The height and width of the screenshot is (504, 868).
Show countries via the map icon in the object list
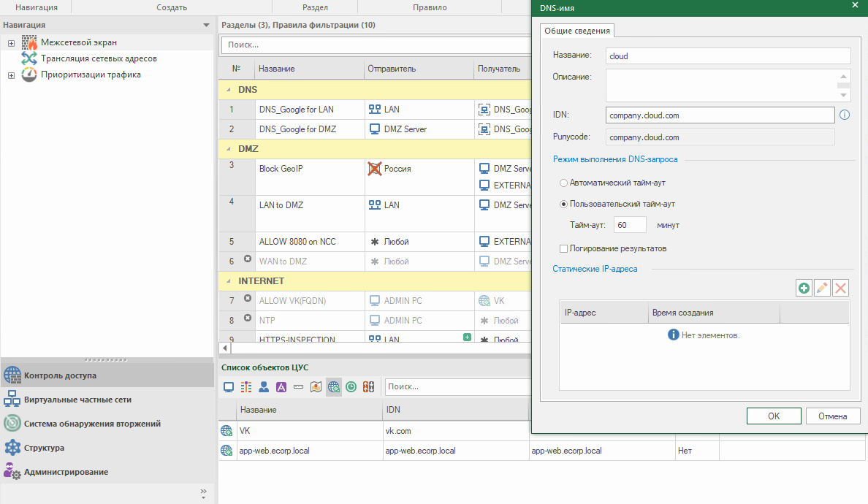(x=316, y=386)
